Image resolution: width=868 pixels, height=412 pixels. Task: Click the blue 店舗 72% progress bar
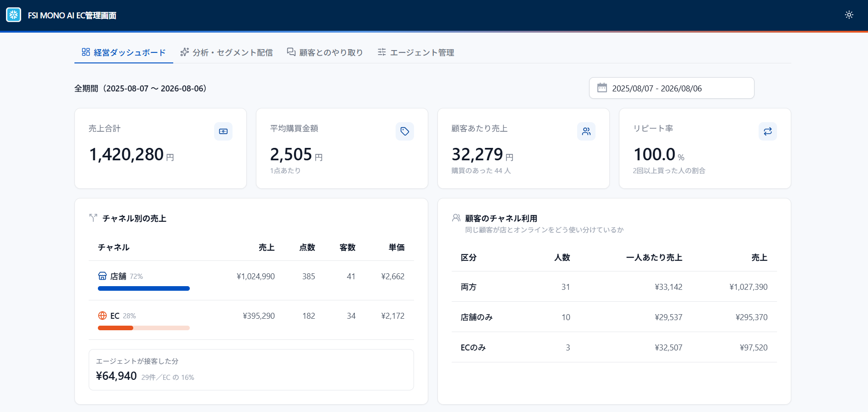tap(144, 288)
